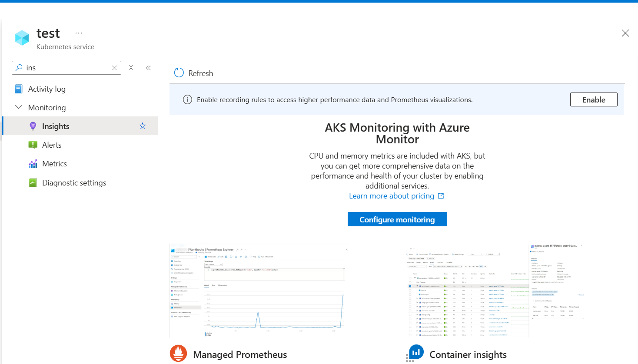Viewport: 638px width, 364px height.
Task: Focus the menu search field containing ins
Action: pyautogui.click(x=66, y=68)
